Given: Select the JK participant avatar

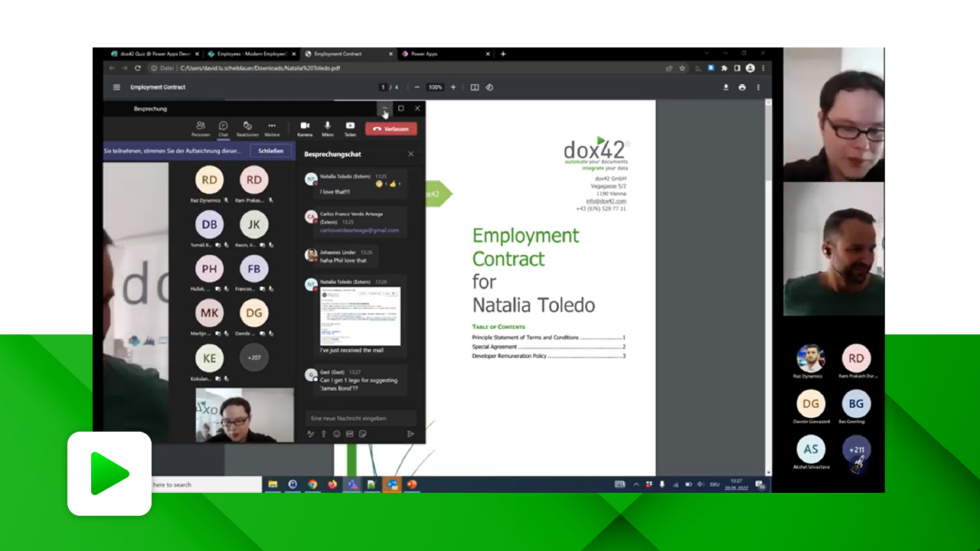Looking at the screenshot, I should pyautogui.click(x=254, y=224).
